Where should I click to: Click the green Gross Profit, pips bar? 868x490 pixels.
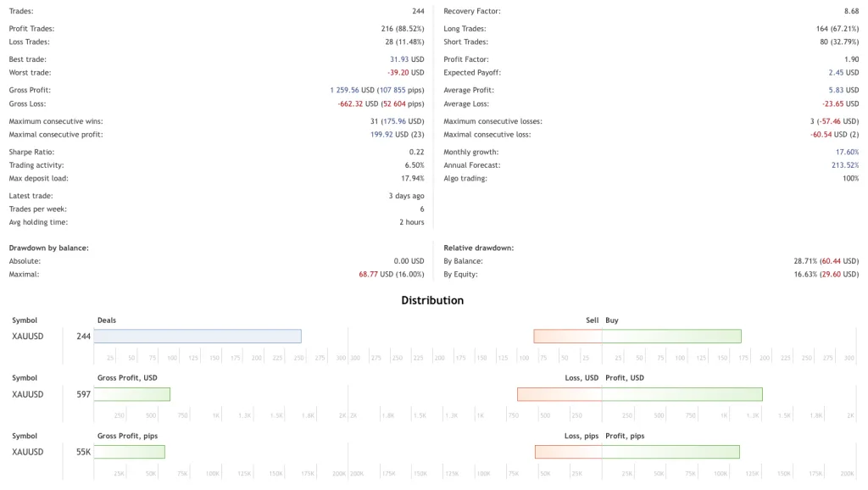click(x=130, y=452)
